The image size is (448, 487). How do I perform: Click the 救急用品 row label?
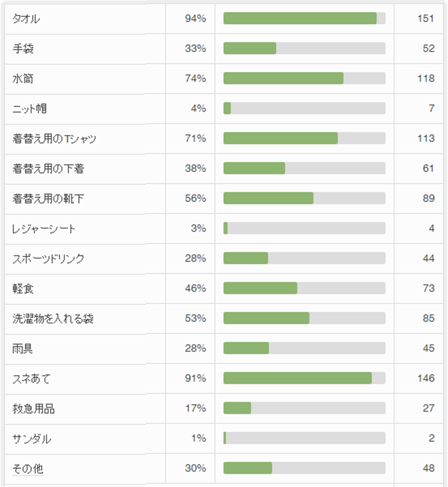click(x=34, y=409)
